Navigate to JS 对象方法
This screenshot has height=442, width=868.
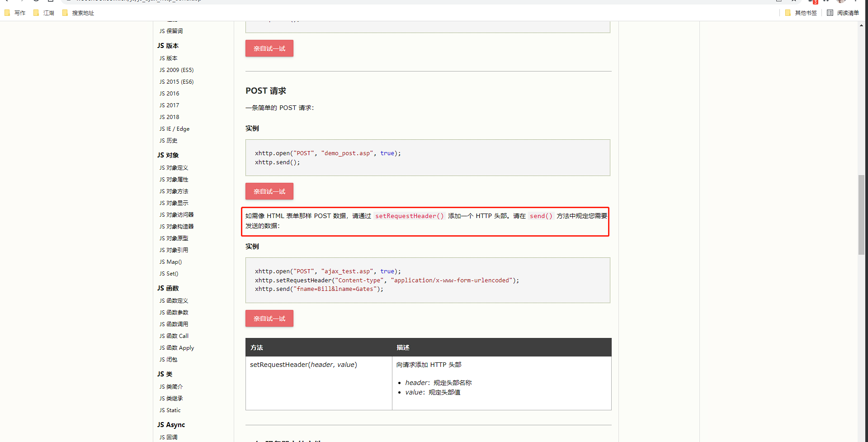174,191
